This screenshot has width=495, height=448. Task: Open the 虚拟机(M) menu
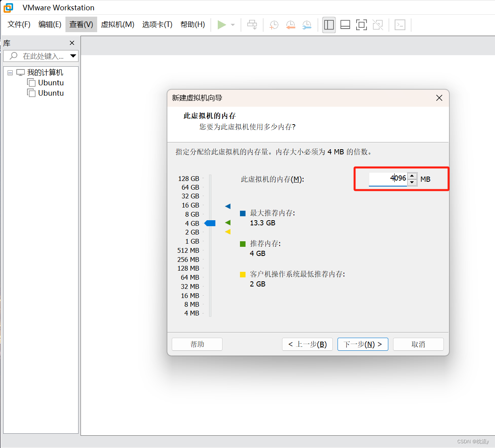(118, 25)
